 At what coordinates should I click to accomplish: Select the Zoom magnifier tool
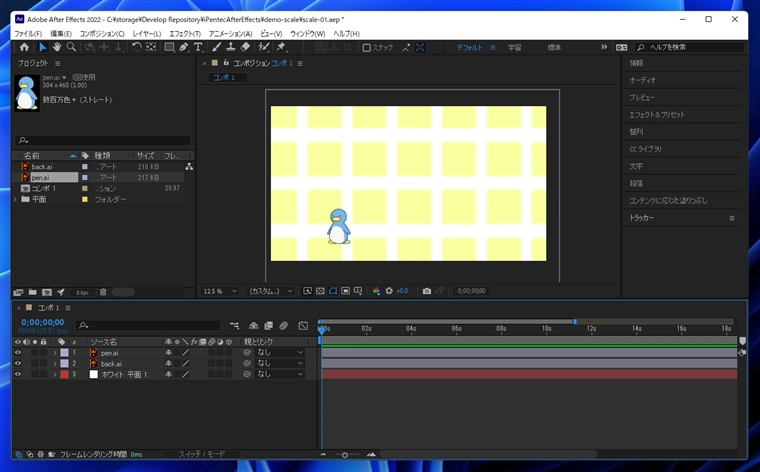[71, 47]
